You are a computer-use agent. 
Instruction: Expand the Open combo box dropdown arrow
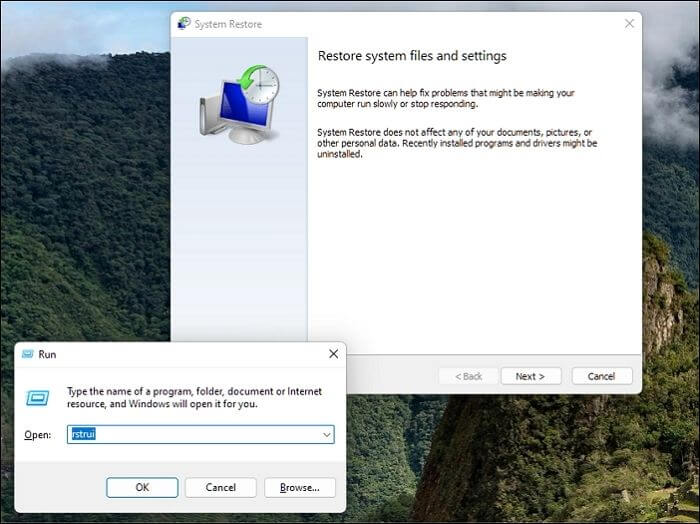pyautogui.click(x=326, y=434)
